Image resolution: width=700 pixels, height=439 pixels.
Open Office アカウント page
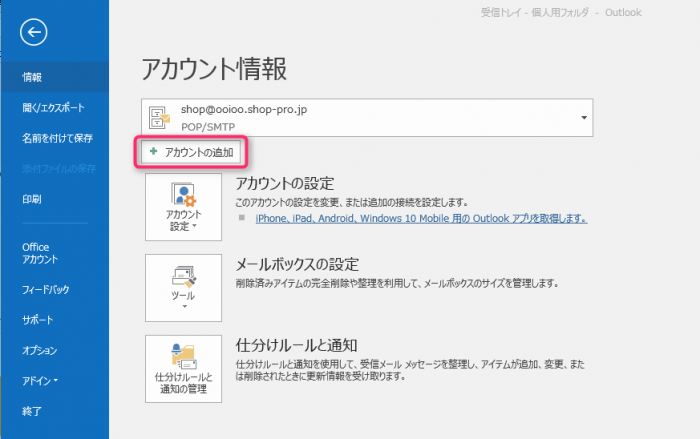pos(42,253)
